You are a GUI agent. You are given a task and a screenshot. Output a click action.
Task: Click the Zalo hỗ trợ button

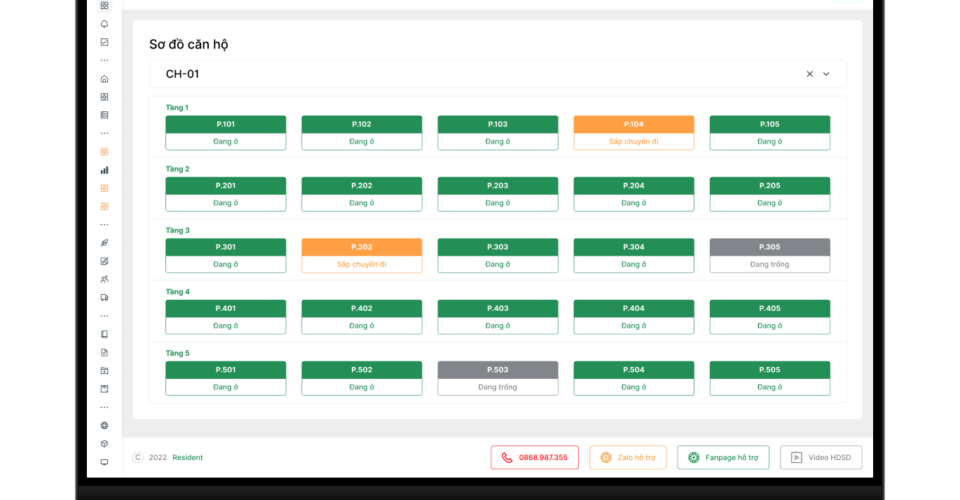(x=627, y=458)
